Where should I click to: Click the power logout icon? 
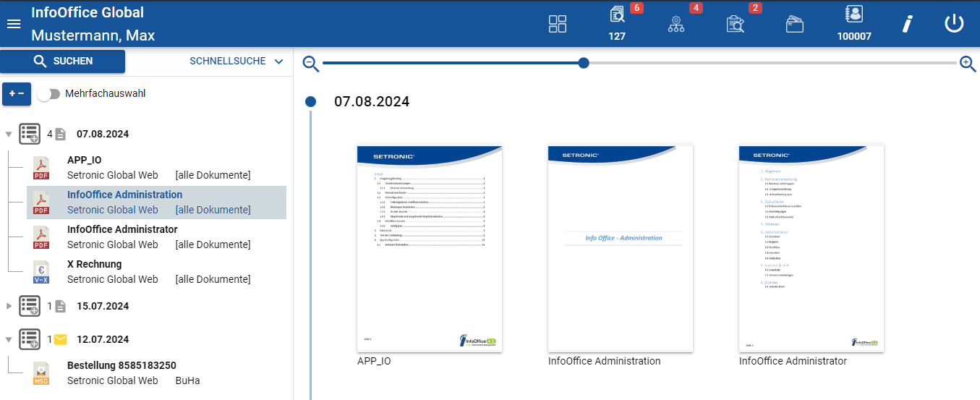tap(954, 24)
